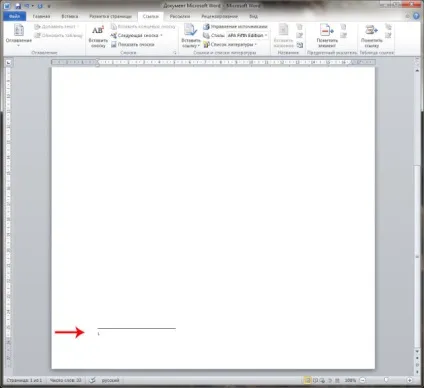
Task: Select Web Layout view button
Action: [x=322, y=380]
